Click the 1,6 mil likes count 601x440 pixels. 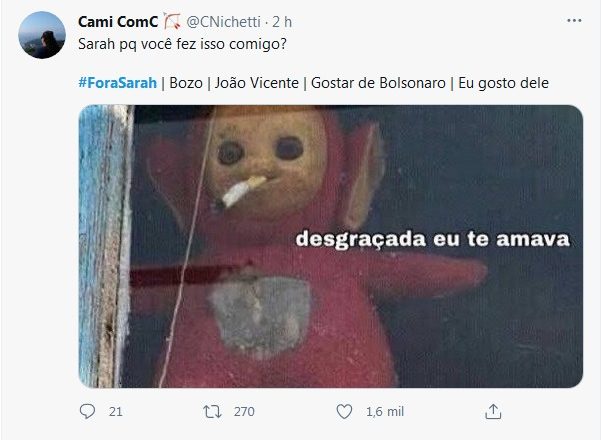pyautogui.click(x=385, y=412)
